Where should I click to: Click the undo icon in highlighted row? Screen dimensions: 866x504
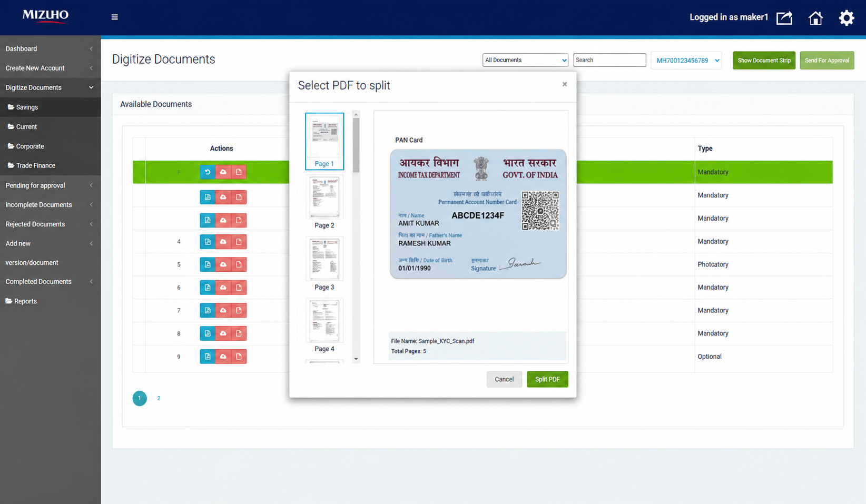(x=208, y=172)
